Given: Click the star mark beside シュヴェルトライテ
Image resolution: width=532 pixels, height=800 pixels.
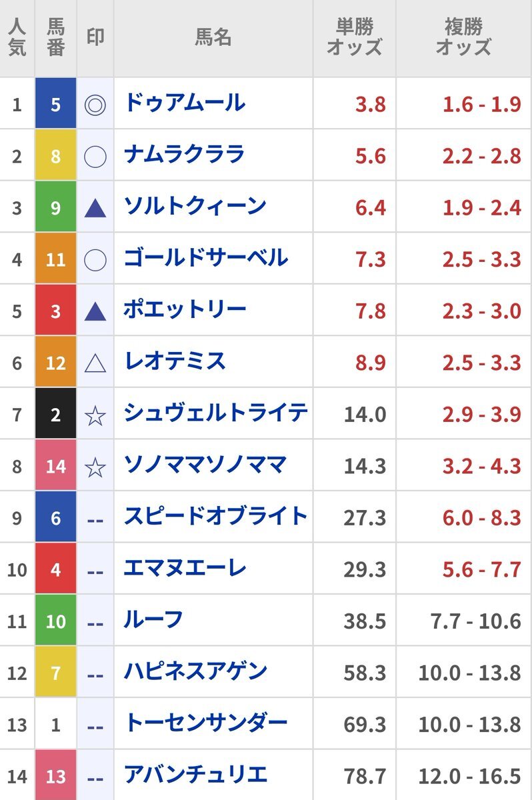Looking at the screenshot, I should tap(95, 415).
